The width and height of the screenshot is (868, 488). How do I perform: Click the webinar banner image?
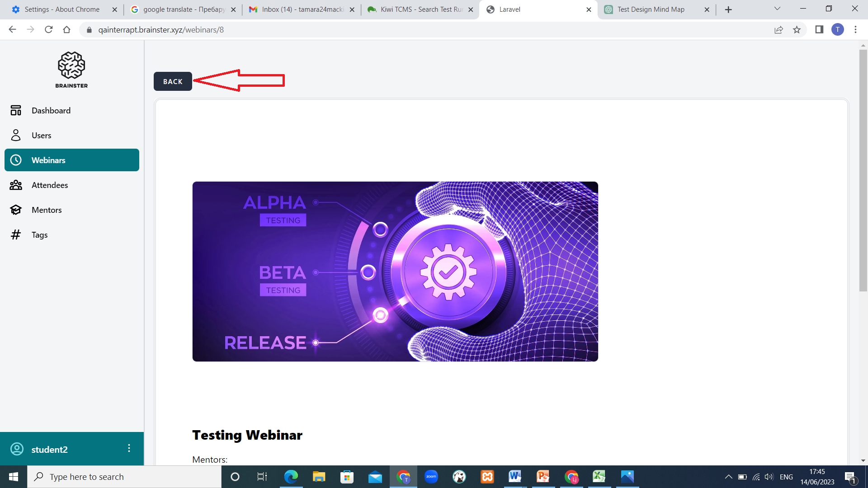point(395,272)
